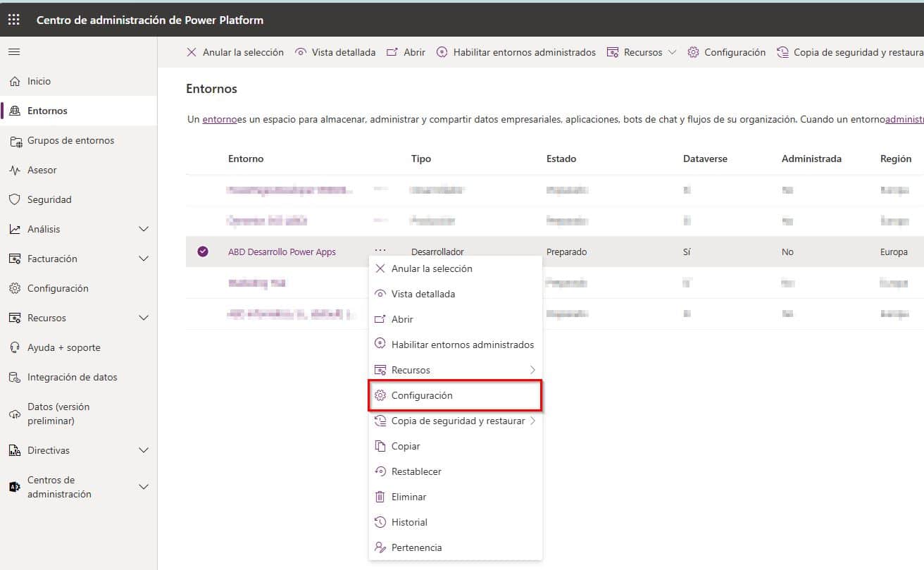Click the Administrada column header

[x=811, y=159]
